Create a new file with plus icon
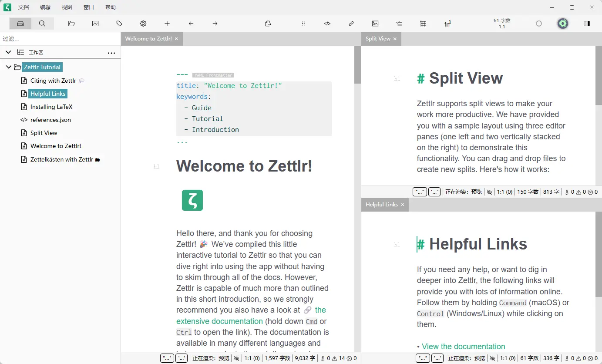602x364 pixels. click(167, 24)
